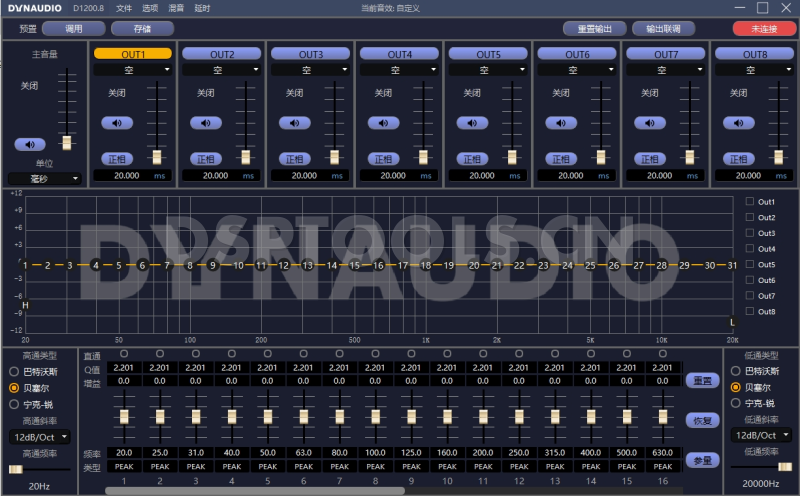Toggle bypass circle for EQ band 1
The height and width of the screenshot is (496, 800).
point(124,354)
